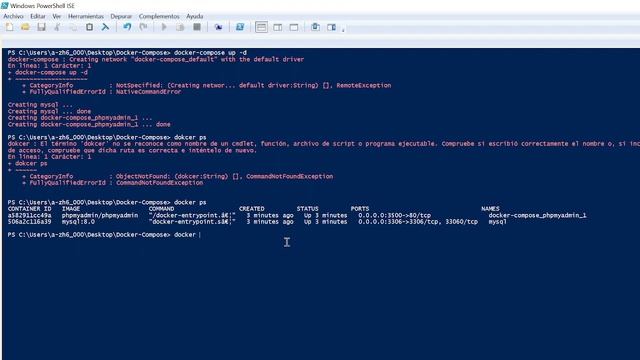640x360 pixels.
Task: Toggle Show Command add-on pane icon
Action: pos(331,27)
